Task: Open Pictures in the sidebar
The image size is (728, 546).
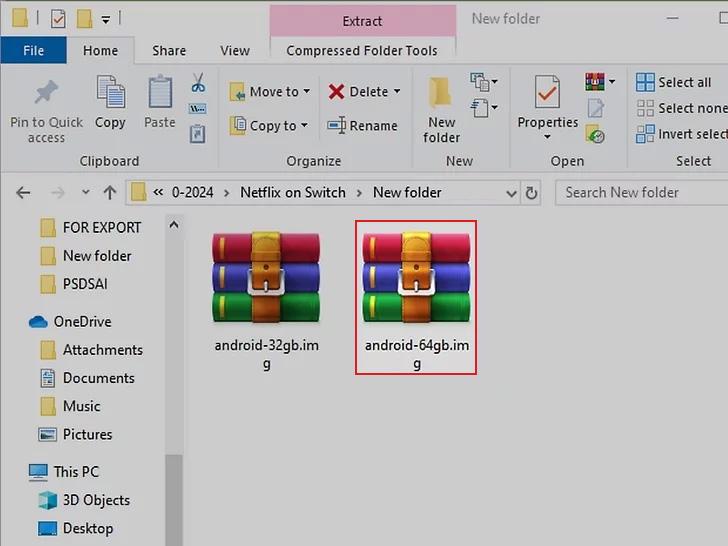Action: (x=76, y=435)
